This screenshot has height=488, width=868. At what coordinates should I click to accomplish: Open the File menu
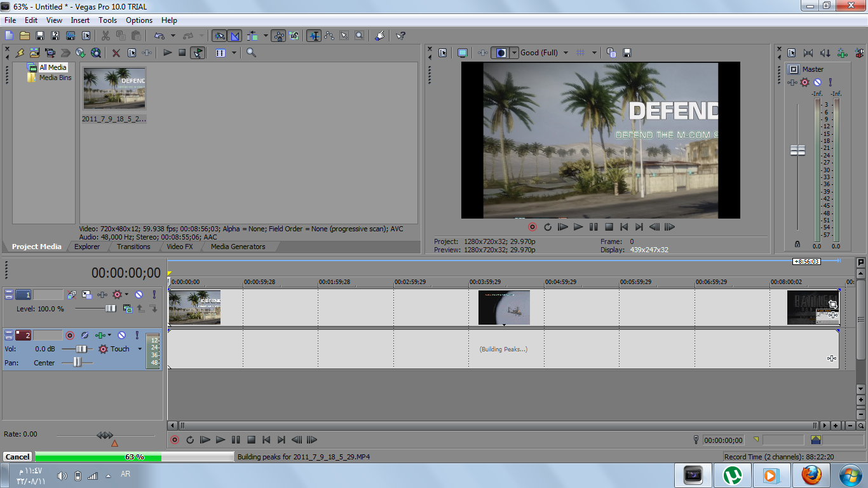pos(10,20)
